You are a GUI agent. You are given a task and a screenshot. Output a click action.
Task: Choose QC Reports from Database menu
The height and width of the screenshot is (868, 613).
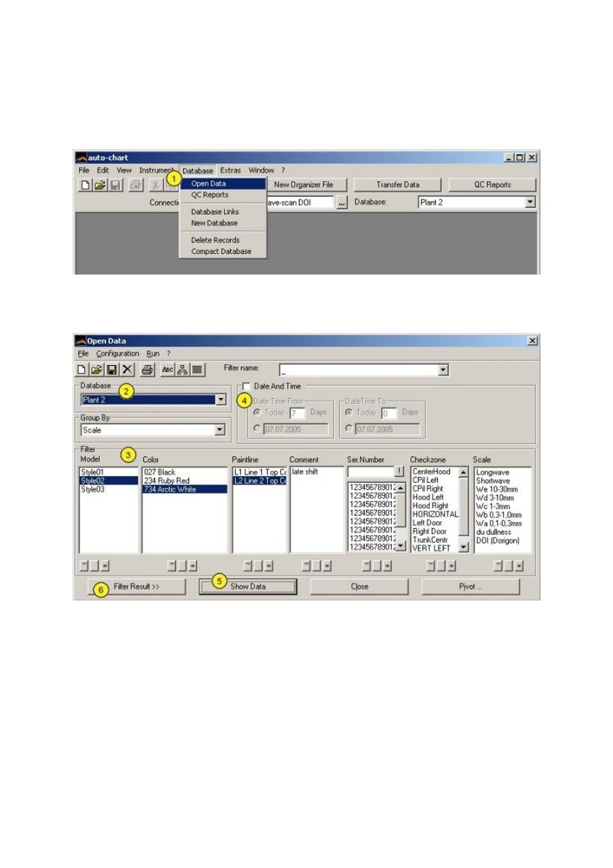pyautogui.click(x=224, y=195)
